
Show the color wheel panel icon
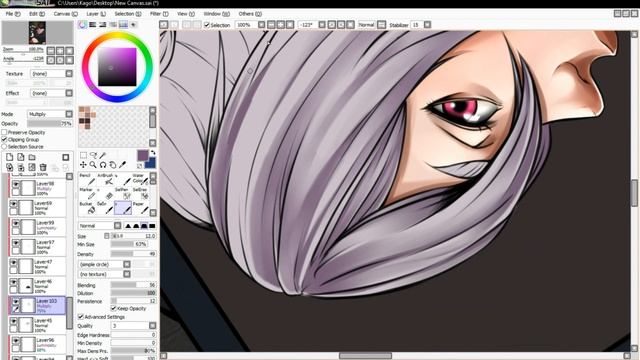(x=82, y=25)
